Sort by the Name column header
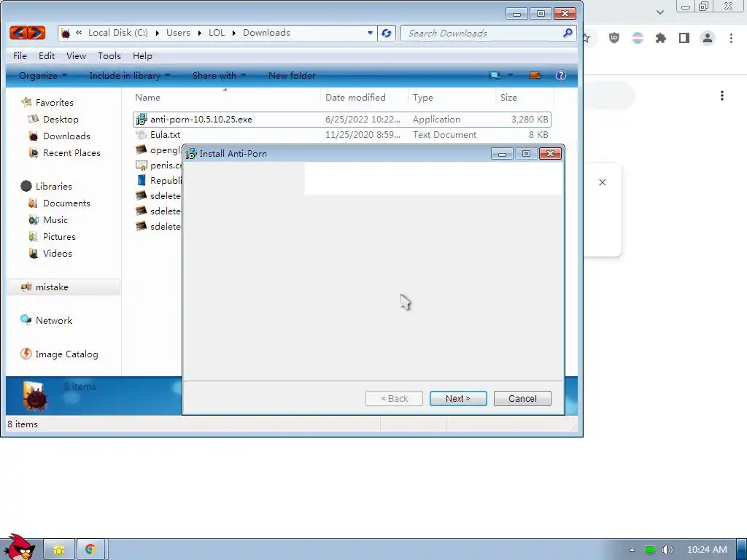 click(225, 97)
